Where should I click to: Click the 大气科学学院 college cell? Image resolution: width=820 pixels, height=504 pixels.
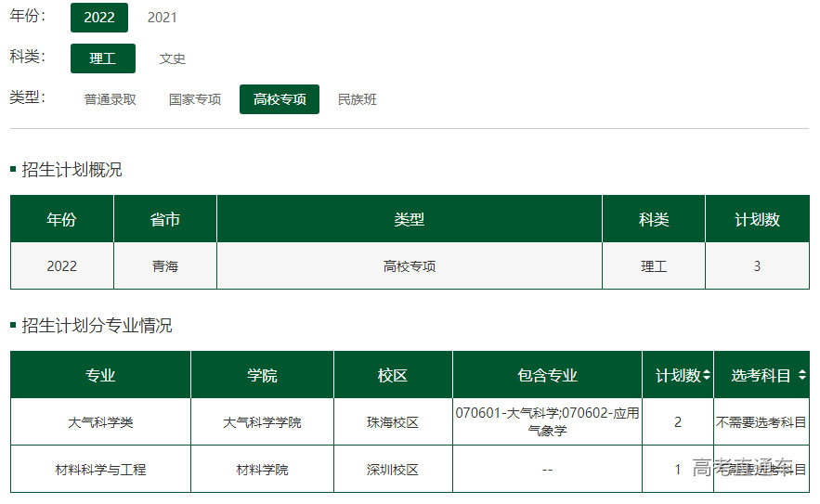pos(262,422)
